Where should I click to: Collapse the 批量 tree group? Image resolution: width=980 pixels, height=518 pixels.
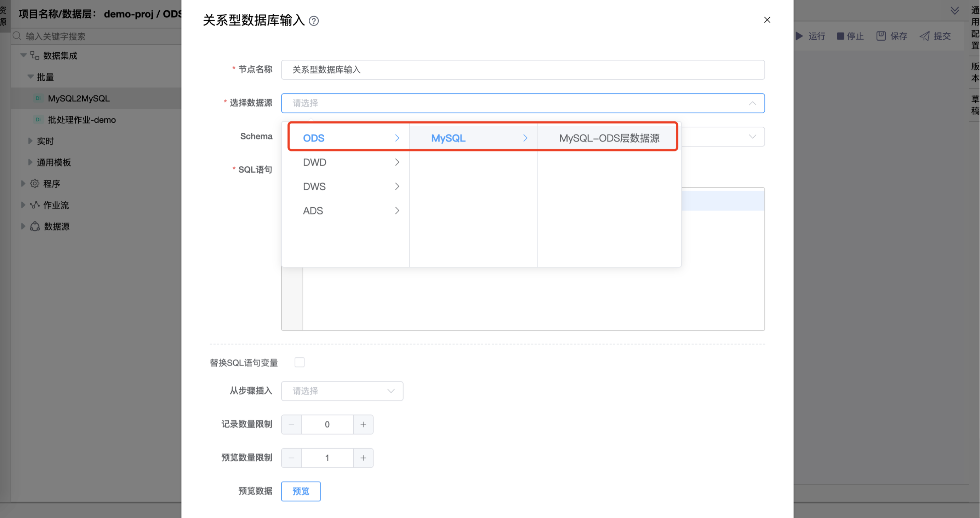[30, 76]
